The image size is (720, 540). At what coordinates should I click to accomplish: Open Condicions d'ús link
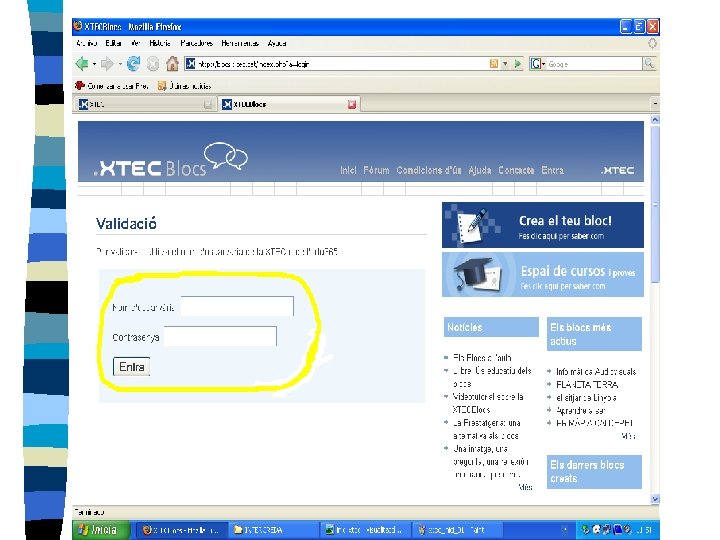[428, 170]
